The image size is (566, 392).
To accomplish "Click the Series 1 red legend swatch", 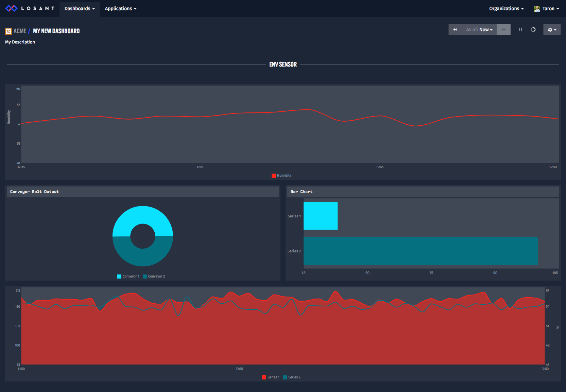I will (264, 377).
